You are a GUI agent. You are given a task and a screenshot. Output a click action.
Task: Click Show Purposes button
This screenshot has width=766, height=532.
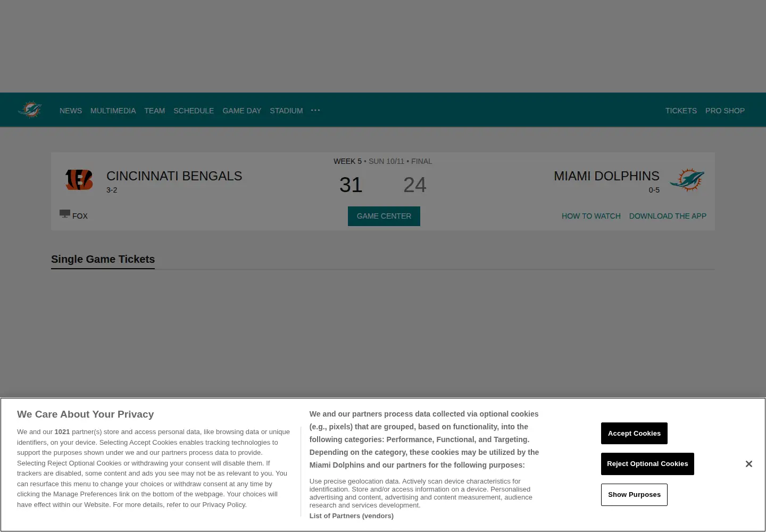coord(634,495)
